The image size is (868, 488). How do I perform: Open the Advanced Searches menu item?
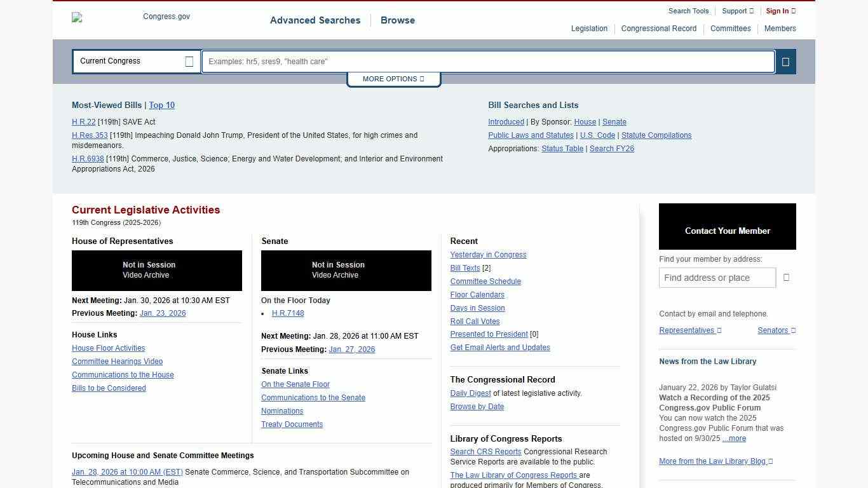point(315,20)
